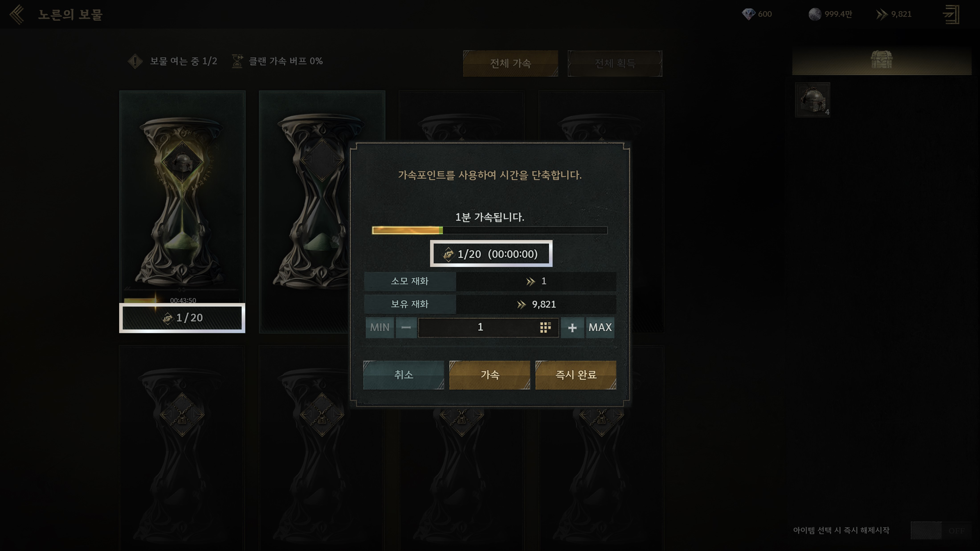Click the 즉시 완료 instant complete button
980x551 pixels.
pyautogui.click(x=576, y=375)
